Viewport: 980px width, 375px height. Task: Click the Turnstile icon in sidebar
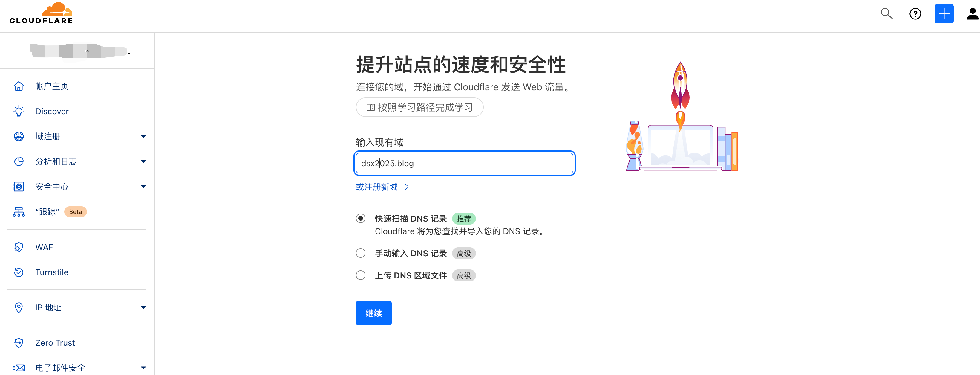point(19,272)
